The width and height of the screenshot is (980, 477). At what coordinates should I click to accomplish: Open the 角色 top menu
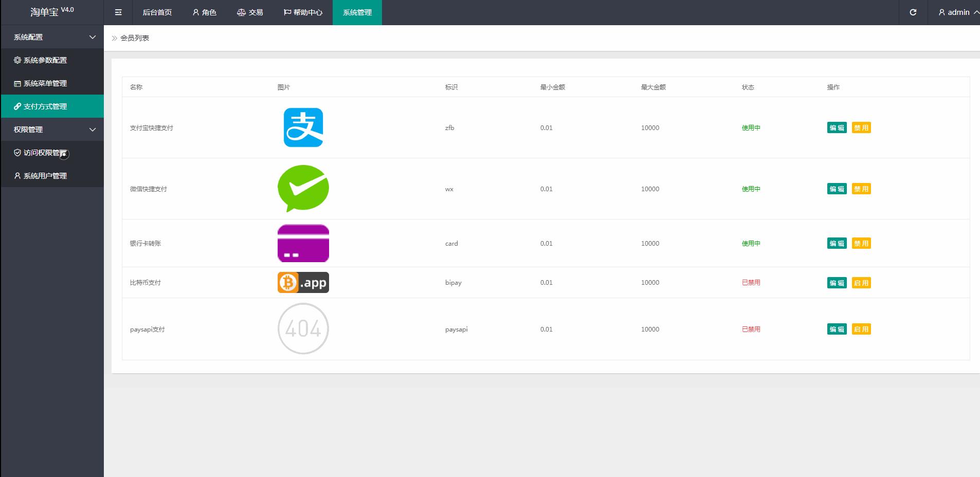tap(205, 12)
